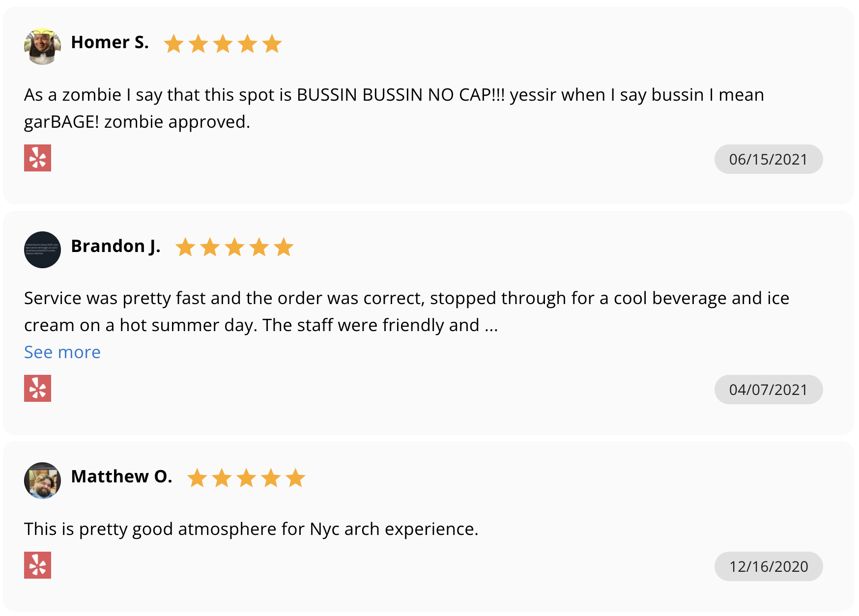Screen dimensions: 859x616
Task: Open Homer S. profile avatar
Action: (42, 46)
